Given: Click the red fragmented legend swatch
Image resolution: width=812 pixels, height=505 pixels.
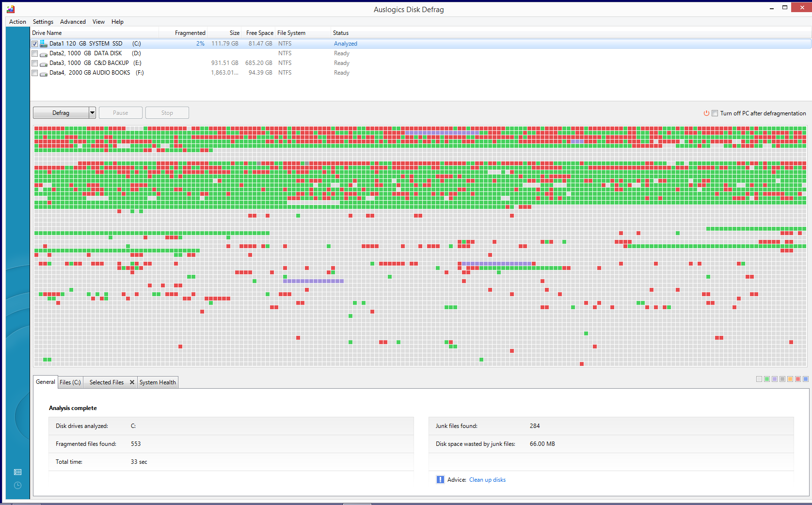Looking at the screenshot, I should [x=798, y=379].
